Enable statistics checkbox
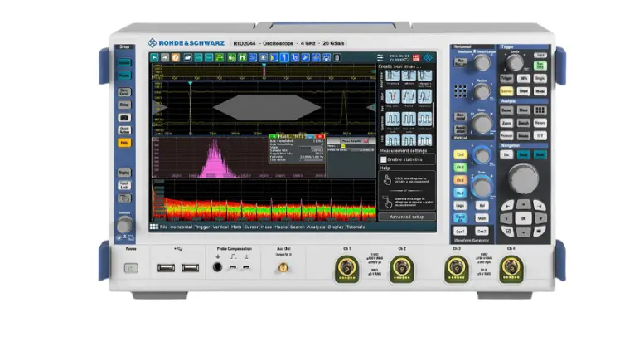 pos(384,159)
